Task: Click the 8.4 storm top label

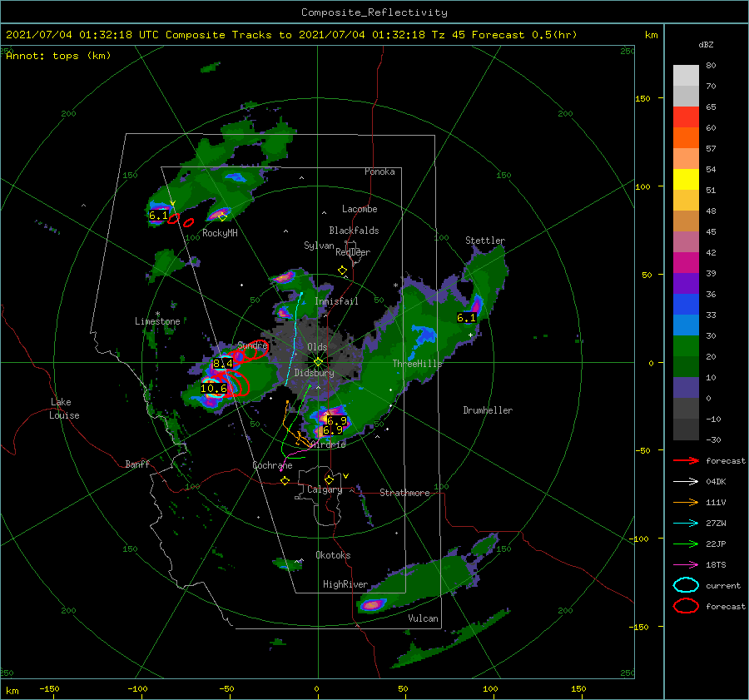Action: click(222, 364)
